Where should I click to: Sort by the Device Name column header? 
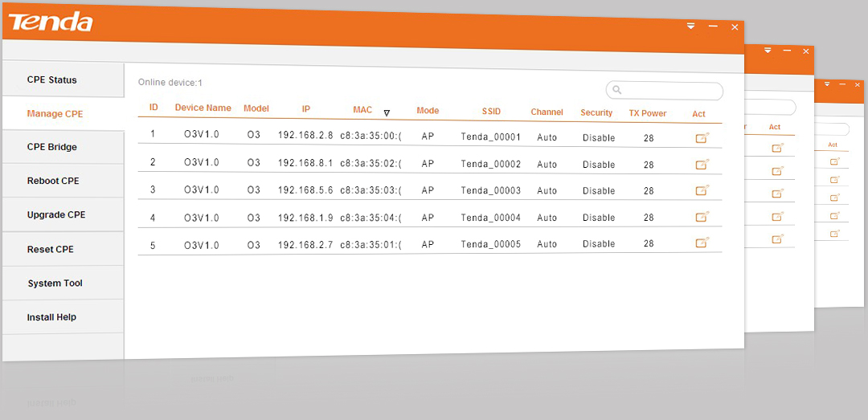[203, 108]
